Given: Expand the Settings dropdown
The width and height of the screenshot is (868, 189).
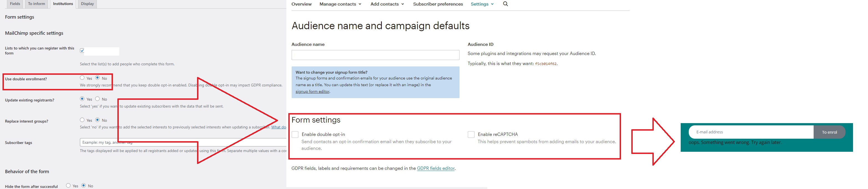Looking at the screenshot, I should click(x=482, y=4).
